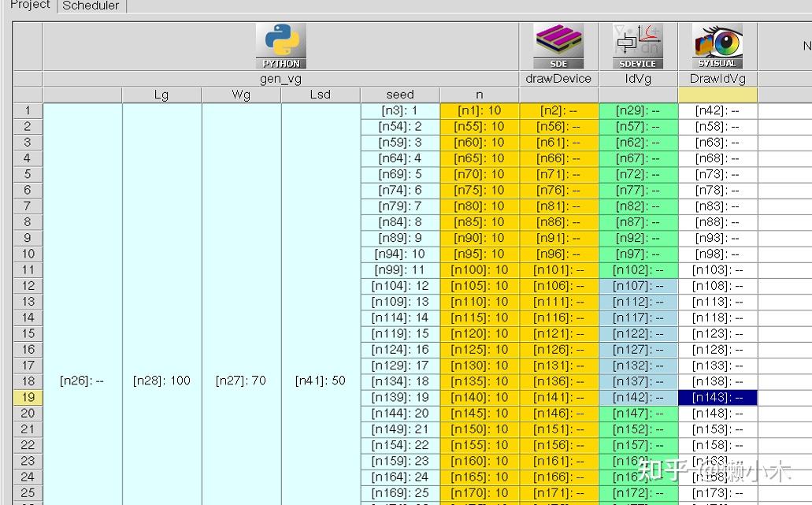Screen dimensions: 812x505
Task: Click IdVg node [n152]
Action: [638, 429]
